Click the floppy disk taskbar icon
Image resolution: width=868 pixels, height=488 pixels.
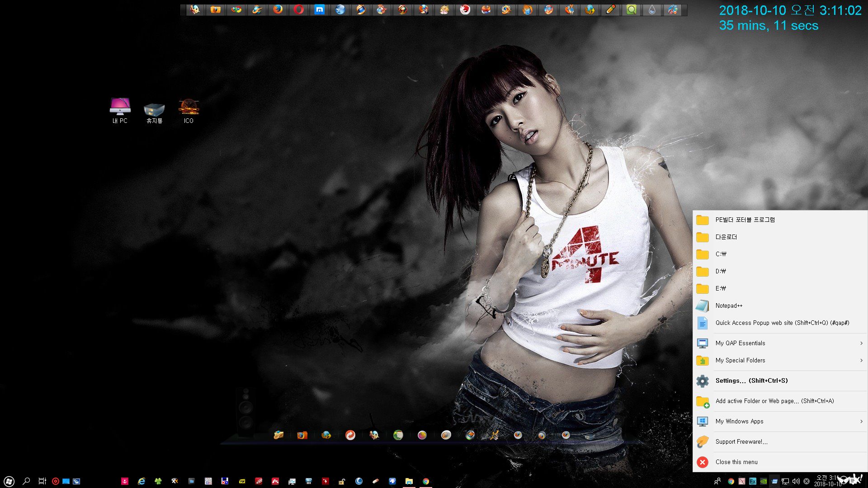click(x=225, y=481)
